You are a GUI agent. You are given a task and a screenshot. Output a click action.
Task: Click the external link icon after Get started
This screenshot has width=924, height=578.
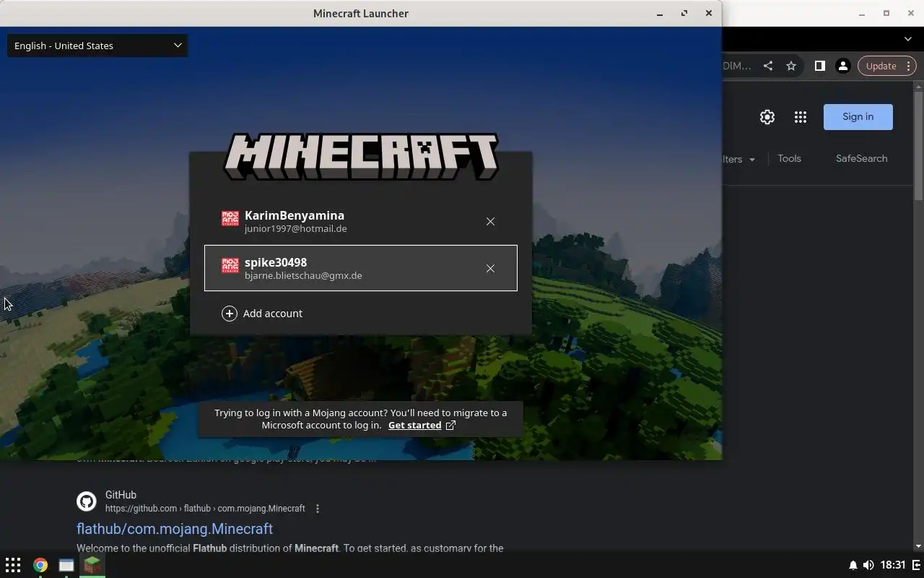[450, 426]
